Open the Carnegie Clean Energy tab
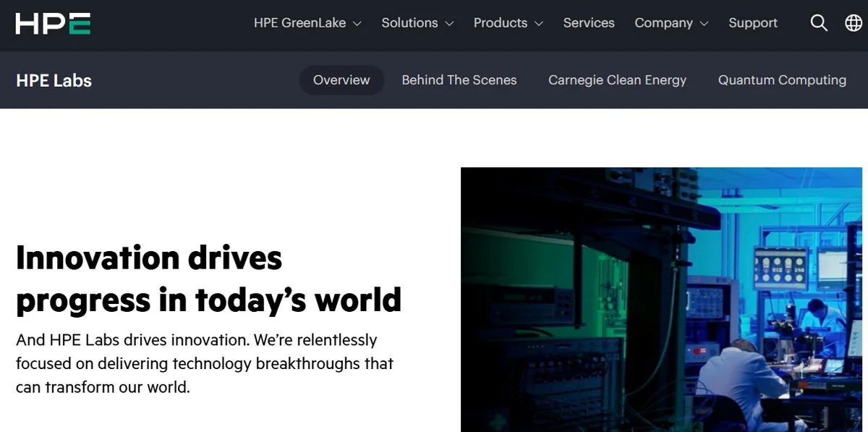 [617, 80]
